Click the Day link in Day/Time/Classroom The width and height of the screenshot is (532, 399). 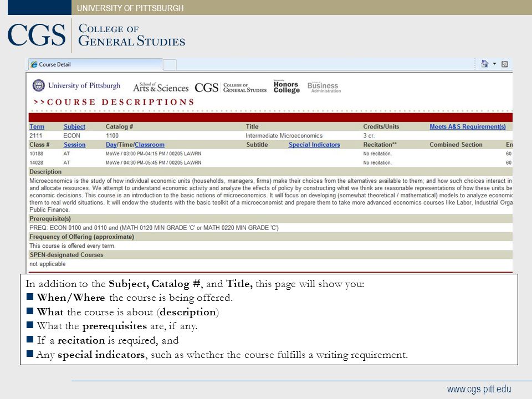pos(111,145)
